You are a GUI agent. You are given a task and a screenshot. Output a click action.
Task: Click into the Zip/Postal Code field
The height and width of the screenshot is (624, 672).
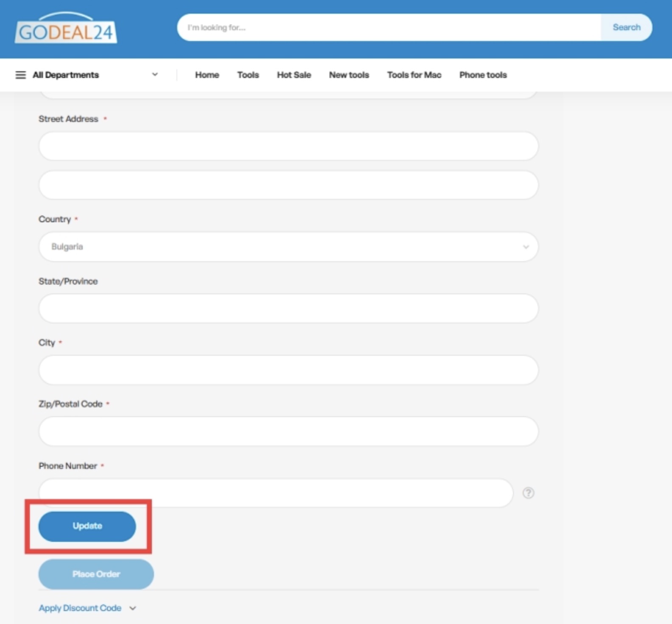288,431
